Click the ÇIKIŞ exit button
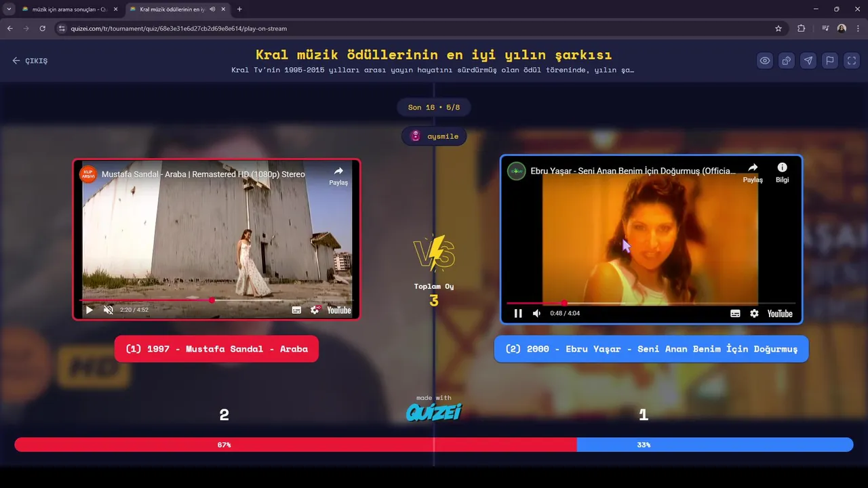The height and width of the screenshot is (488, 868). coord(30,60)
